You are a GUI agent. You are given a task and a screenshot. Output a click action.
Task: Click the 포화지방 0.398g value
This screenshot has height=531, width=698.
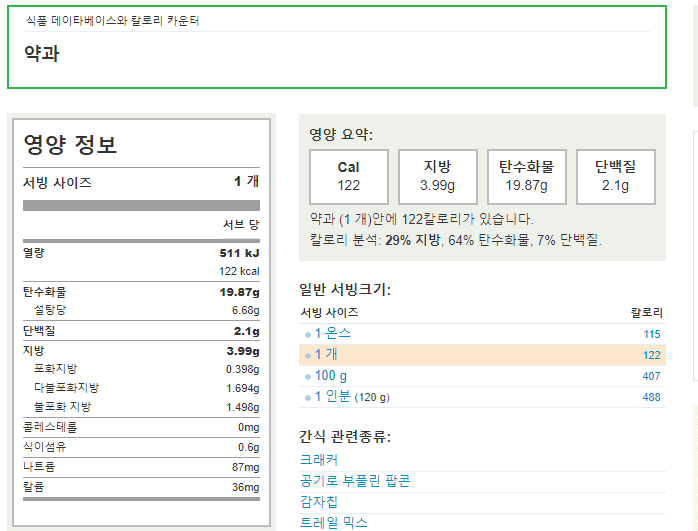[x=243, y=369]
